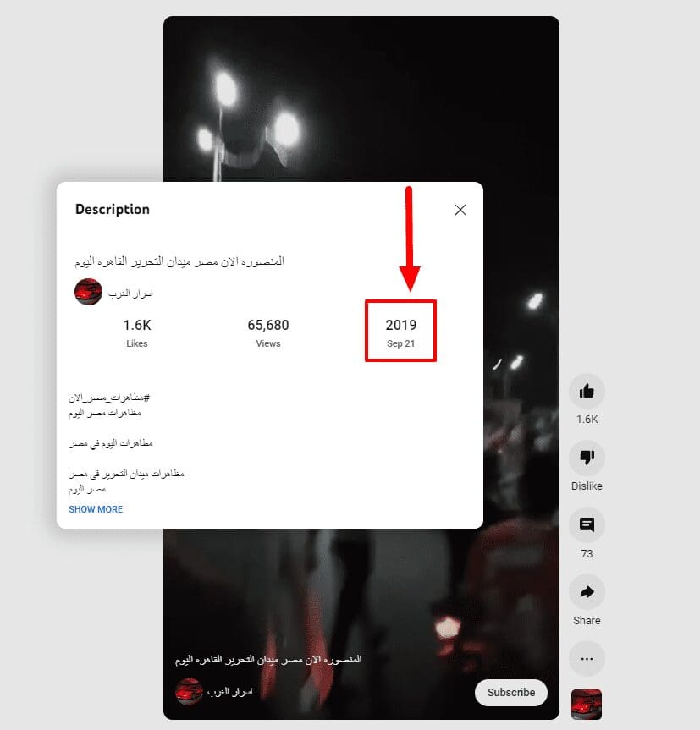Close the Description panel with X

[x=460, y=210]
